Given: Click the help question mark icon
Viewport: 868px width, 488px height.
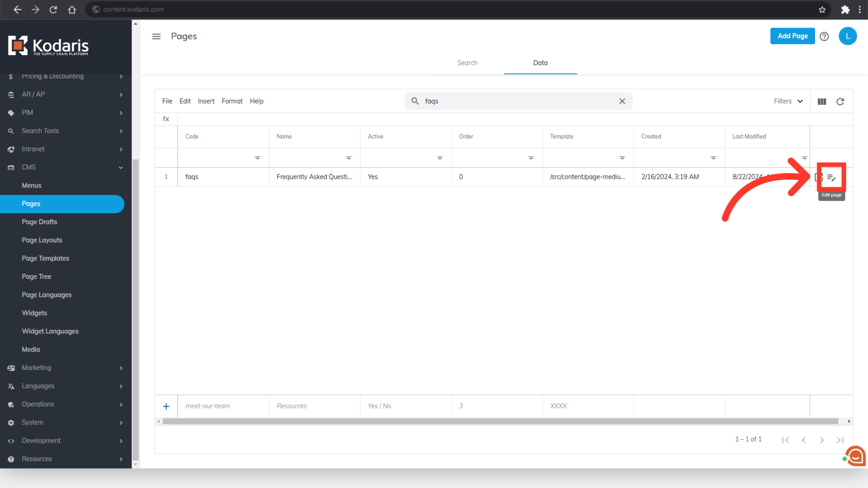Looking at the screenshot, I should [824, 37].
